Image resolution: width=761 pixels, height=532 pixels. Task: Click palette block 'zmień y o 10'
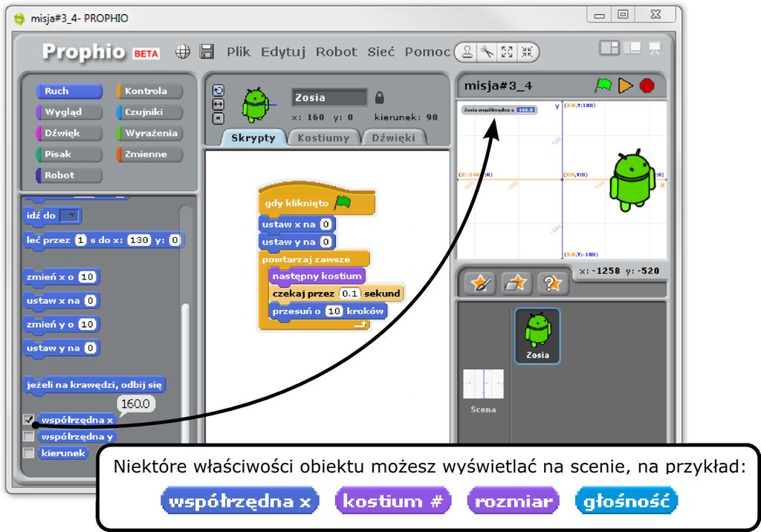click(x=62, y=324)
